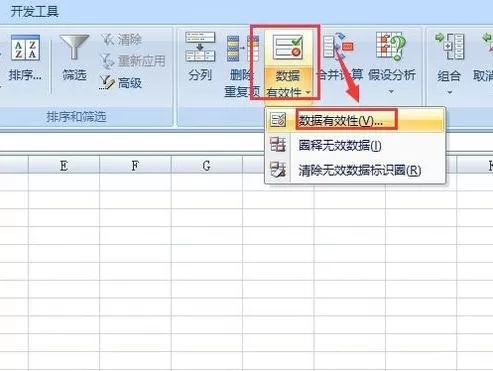The height and width of the screenshot is (371, 493).
Task: Click the 排序 A-Z sort icon
Action: pyautogui.click(x=25, y=48)
